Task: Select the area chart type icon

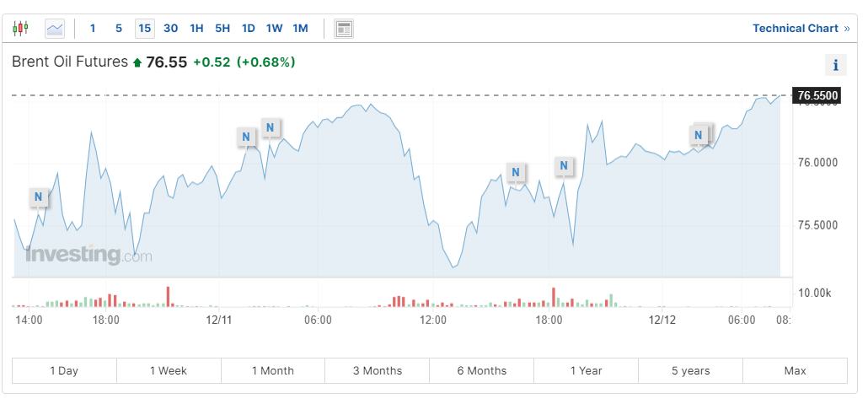Action: click(x=55, y=29)
